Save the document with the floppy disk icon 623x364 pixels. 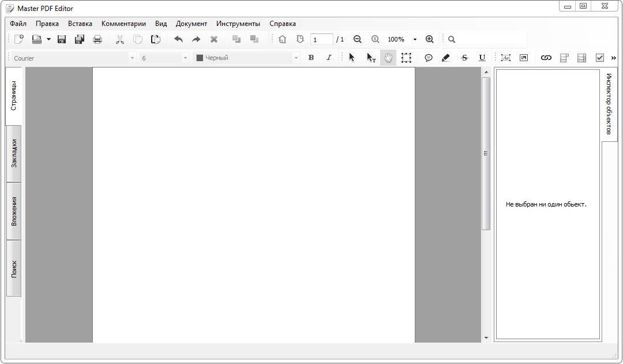[62, 39]
